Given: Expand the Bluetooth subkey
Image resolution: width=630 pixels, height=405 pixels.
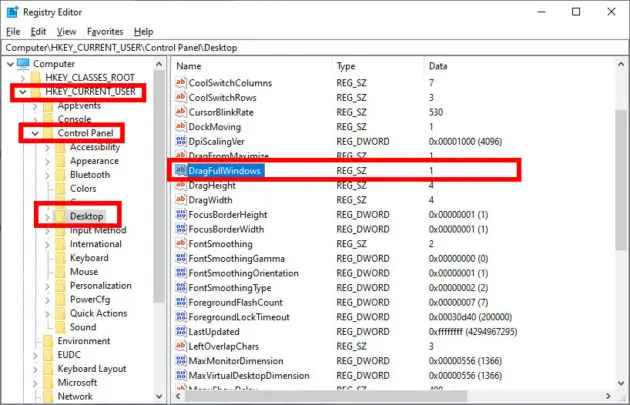Looking at the screenshot, I should click(x=47, y=175).
